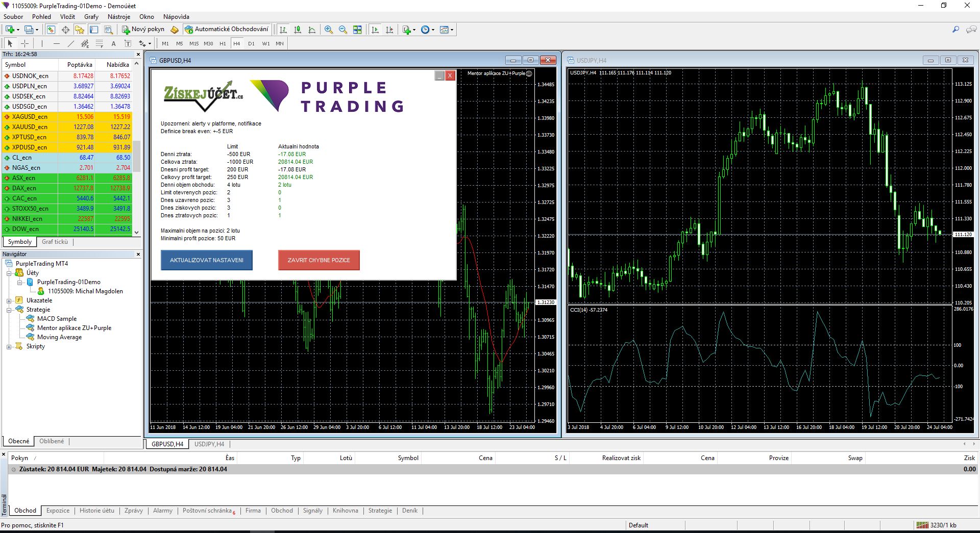Screen dimensions: 980x533
Task: Select the DAX_ecn symbol row
Action: tap(67, 188)
